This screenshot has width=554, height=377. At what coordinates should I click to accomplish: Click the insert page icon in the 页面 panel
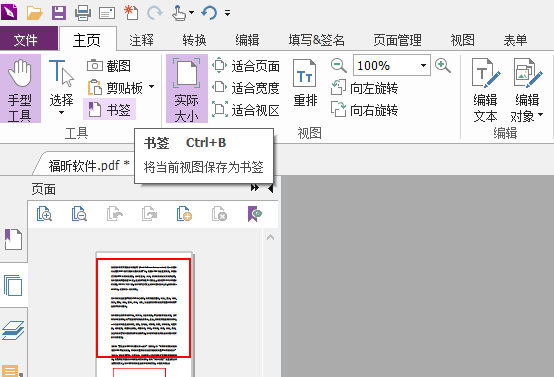click(x=184, y=214)
